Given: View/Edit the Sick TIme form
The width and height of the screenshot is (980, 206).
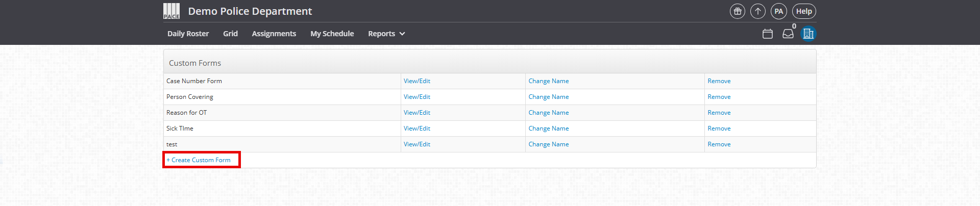Looking at the screenshot, I should coord(417,128).
